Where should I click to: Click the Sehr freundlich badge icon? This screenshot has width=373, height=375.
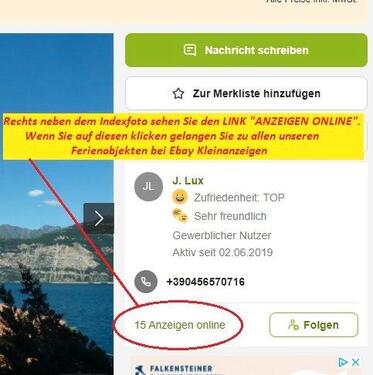point(180,216)
